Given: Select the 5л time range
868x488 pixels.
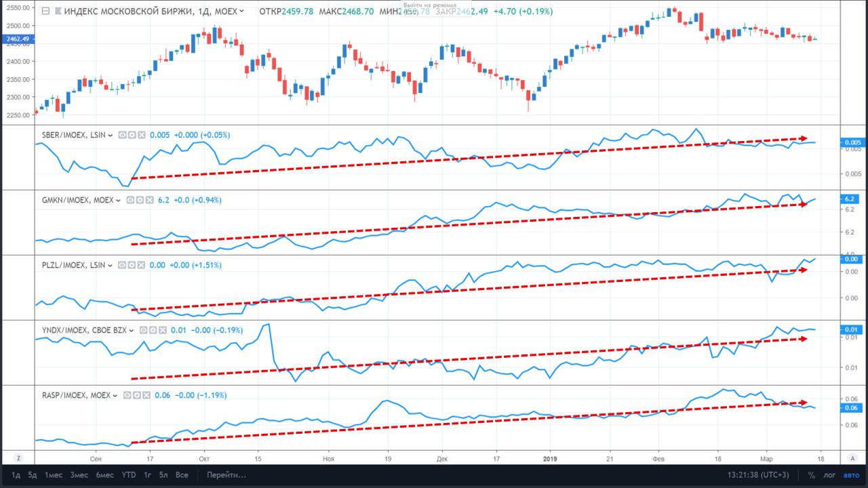Looking at the screenshot, I should point(163,475).
